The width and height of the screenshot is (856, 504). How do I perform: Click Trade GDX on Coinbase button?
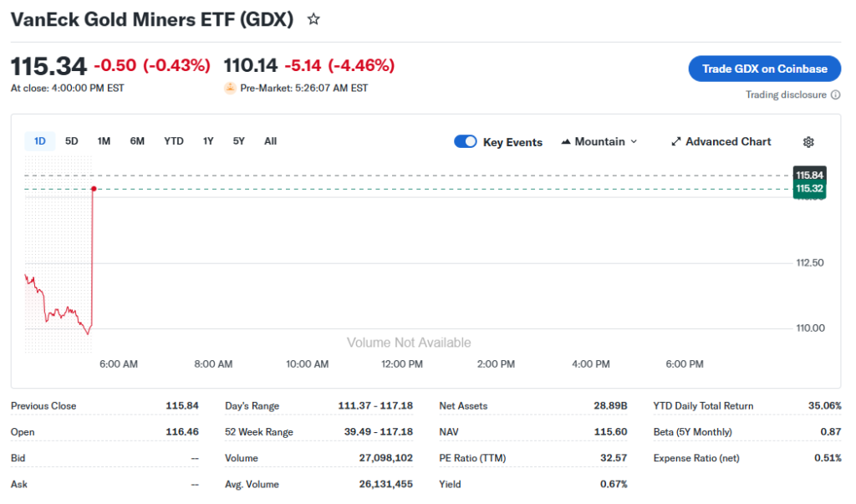765,69
